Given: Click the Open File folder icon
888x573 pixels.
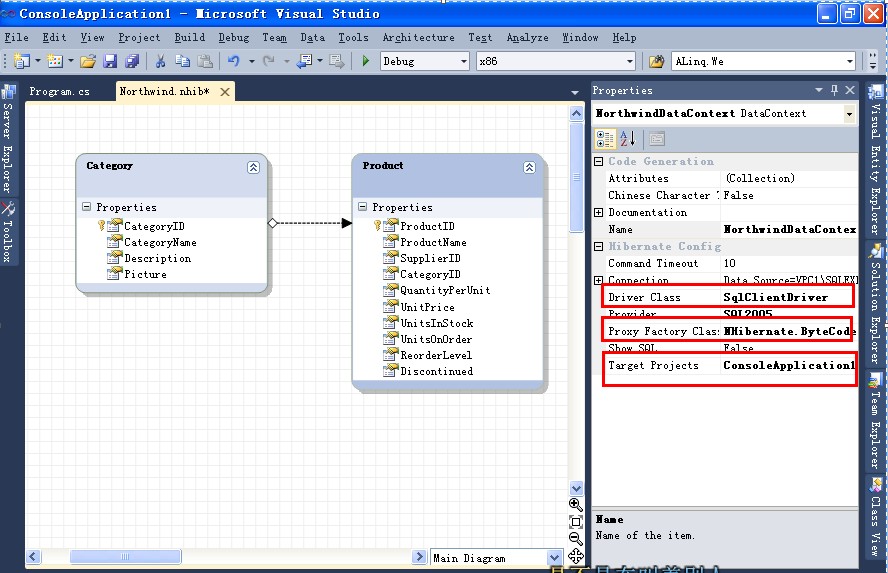Looking at the screenshot, I should pyautogui.click(x=88, y=61).
